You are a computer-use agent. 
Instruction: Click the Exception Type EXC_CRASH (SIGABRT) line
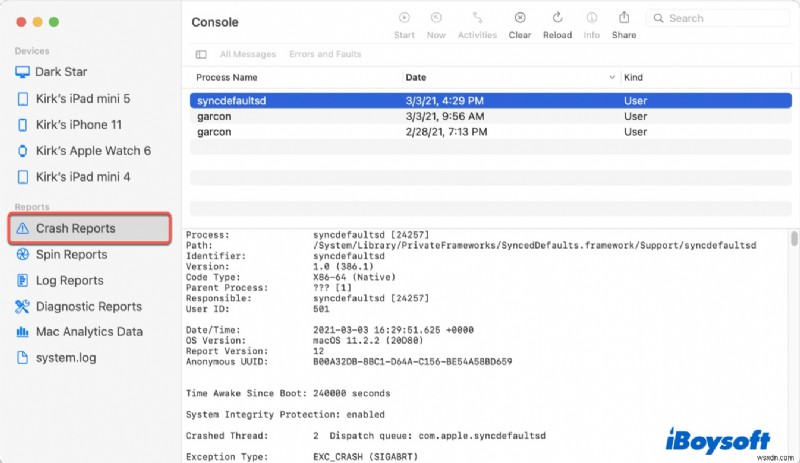point(302,457)
